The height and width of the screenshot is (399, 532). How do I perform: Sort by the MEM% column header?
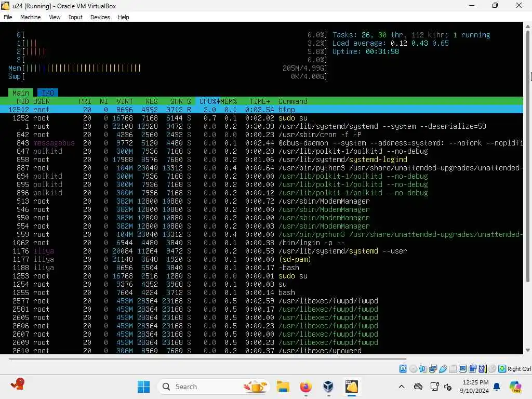229,101
